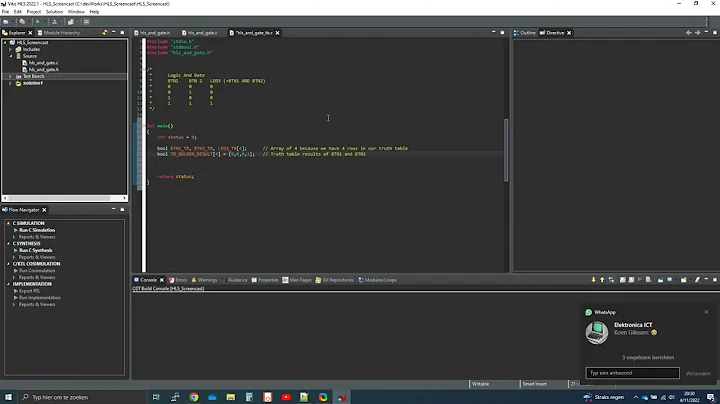Close the Flow Navigator tab

(x=45, y=210)
